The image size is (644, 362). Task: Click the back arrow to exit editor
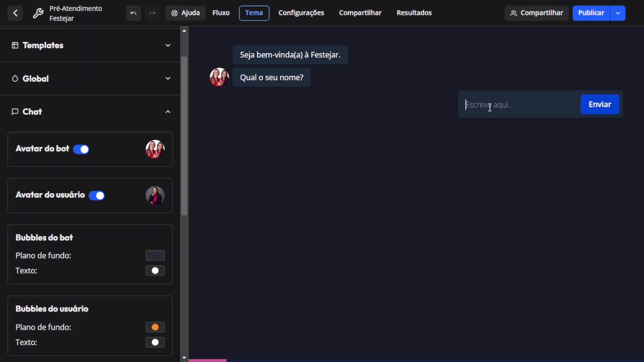15,13
